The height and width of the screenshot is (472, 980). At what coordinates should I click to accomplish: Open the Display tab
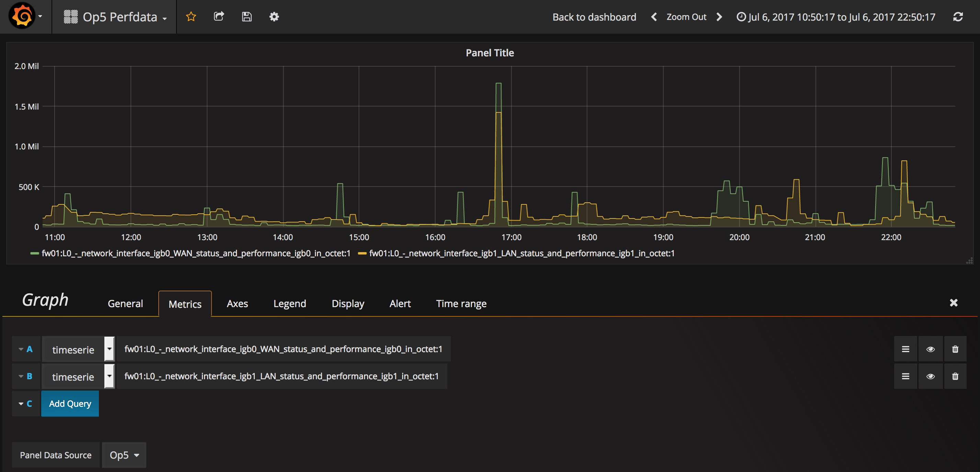point(348,304)
